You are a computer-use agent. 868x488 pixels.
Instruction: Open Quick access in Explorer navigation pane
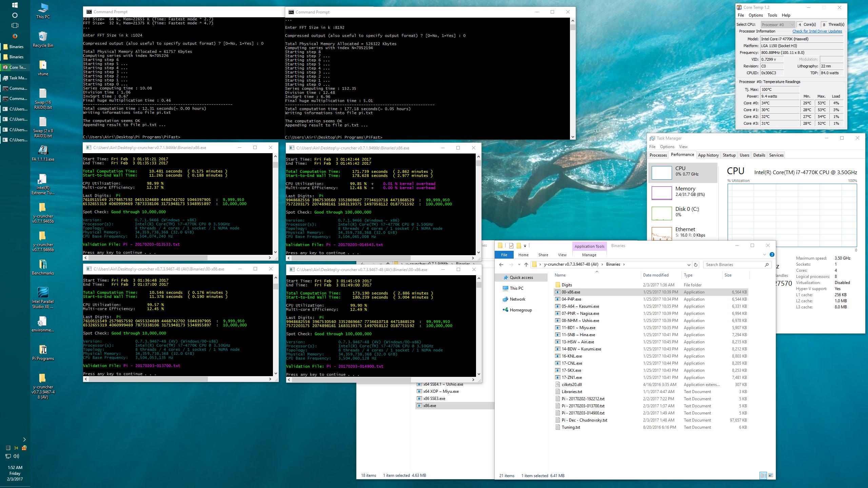521,278
